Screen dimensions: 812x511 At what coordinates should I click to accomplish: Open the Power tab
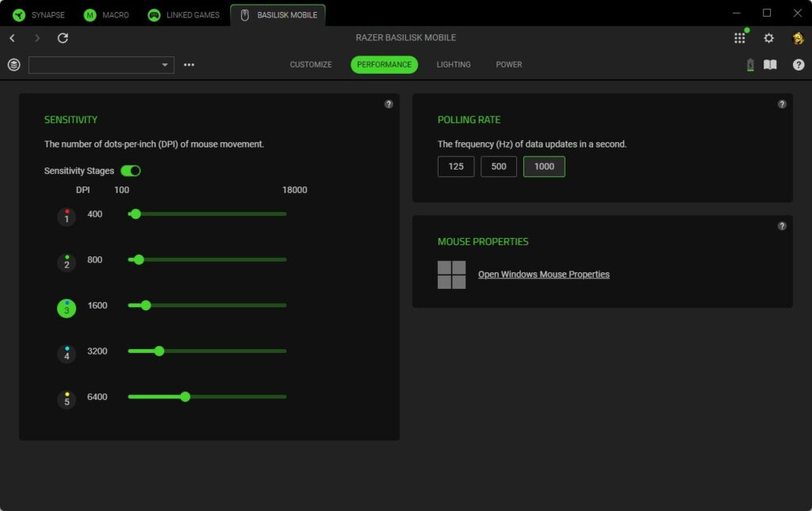pos(509,65)
